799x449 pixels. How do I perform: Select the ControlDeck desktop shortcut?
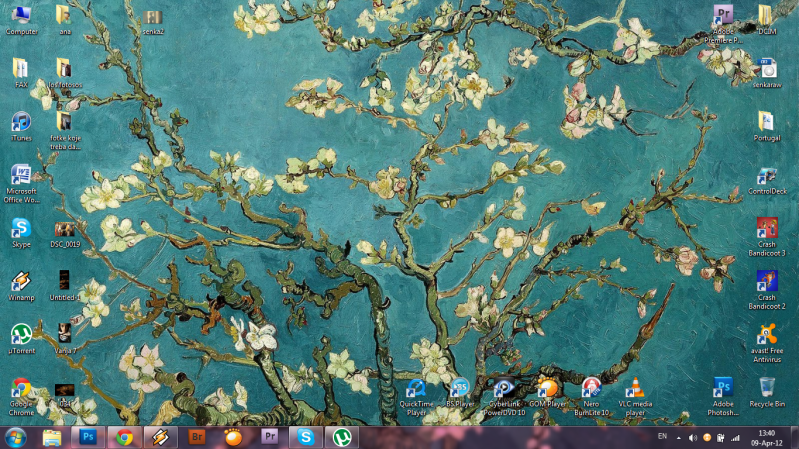[x=767, y=176]
